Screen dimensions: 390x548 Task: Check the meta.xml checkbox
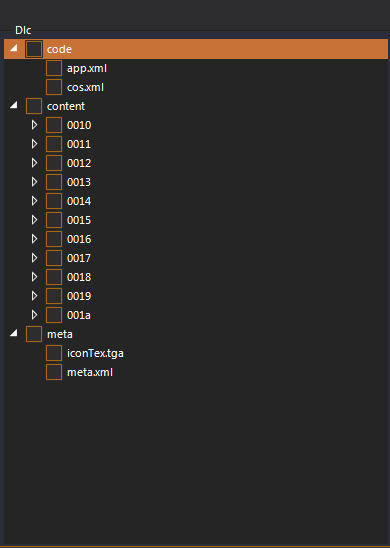coord(54,372)
